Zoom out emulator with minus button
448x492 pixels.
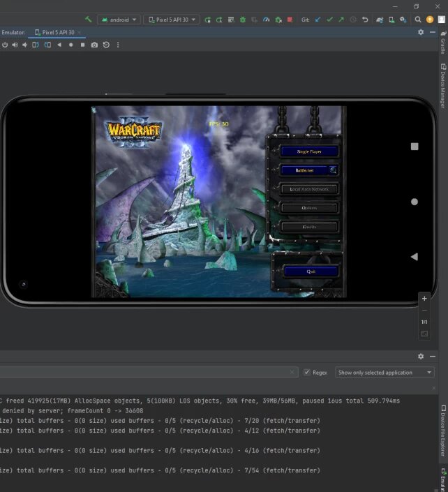pyautogui.click(x=424, y=311)
